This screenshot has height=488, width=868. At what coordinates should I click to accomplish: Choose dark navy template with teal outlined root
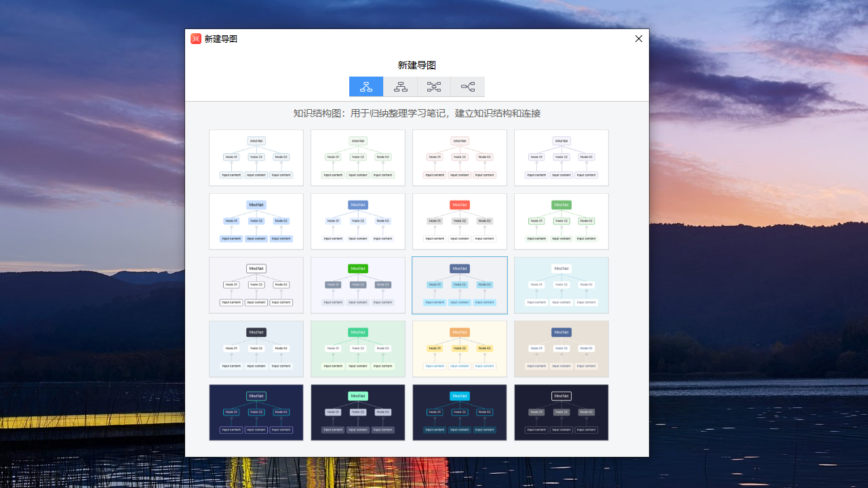pos(256,413)
